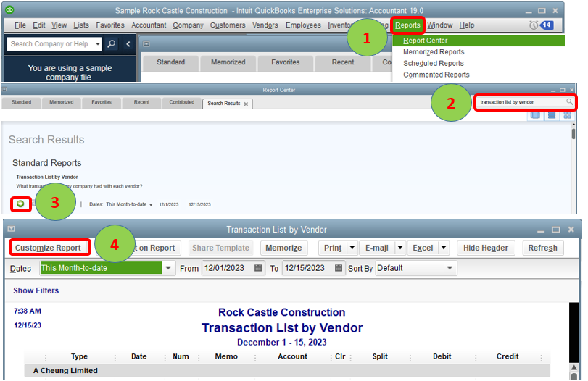This screenshot has height=381, width=588.
Task: Click the Excel button
Action: coord(423,248)
